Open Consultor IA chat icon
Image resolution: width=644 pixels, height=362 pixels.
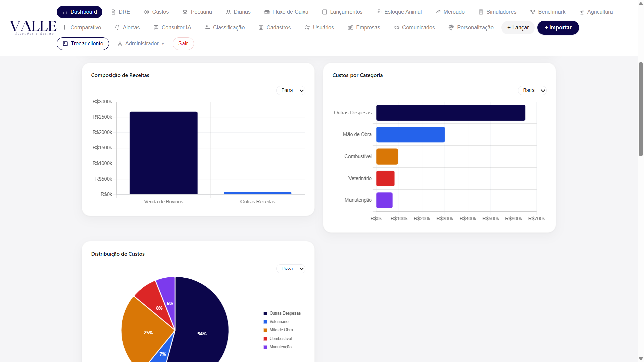156,27
